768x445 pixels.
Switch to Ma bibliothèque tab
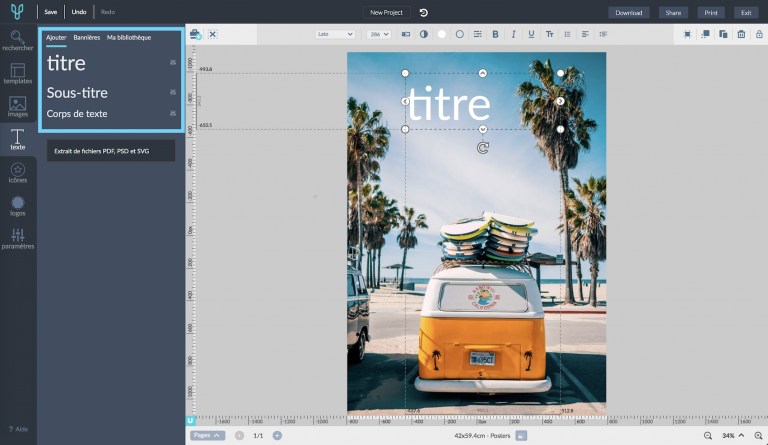pos(129,37)
